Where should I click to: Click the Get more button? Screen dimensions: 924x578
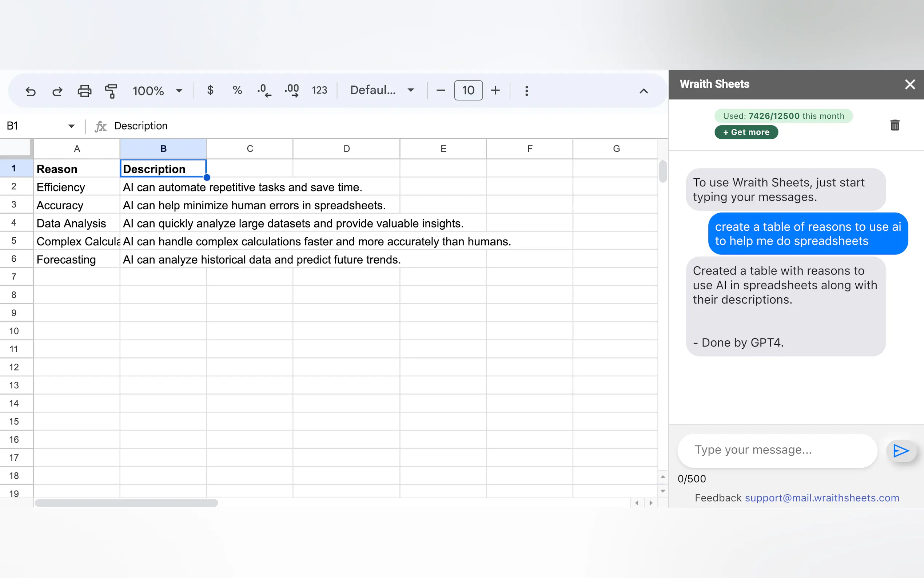coord(746,132)
